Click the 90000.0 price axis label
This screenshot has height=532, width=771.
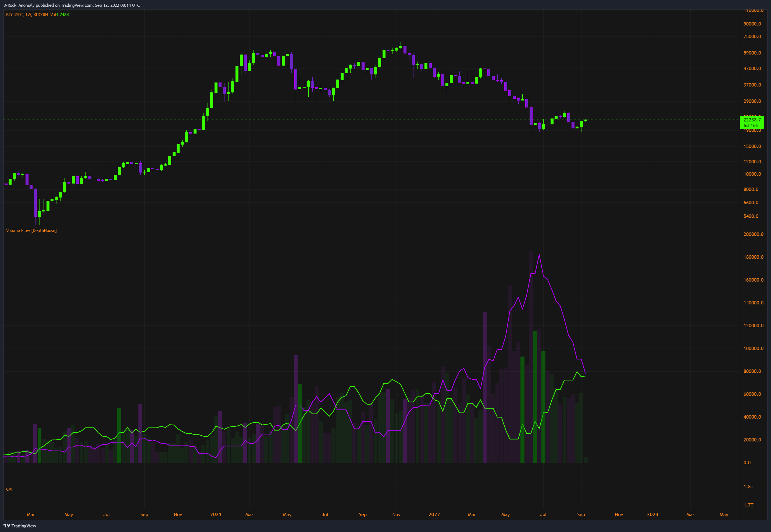click(752, 24)
